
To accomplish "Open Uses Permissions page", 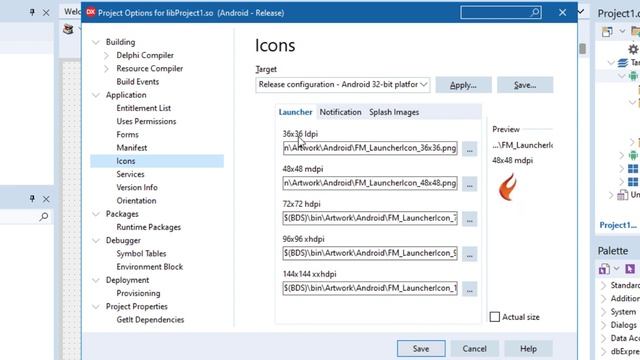I will coord(146,121).
